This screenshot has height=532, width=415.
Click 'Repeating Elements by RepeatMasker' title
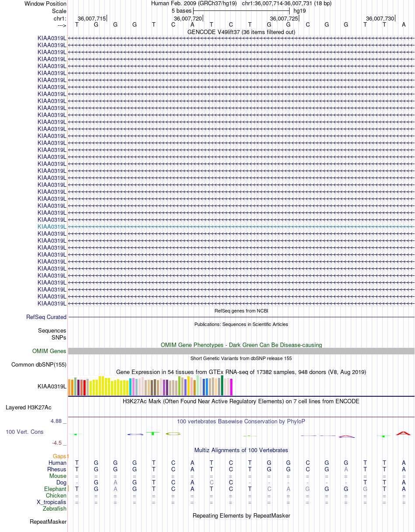coord(241,515)
